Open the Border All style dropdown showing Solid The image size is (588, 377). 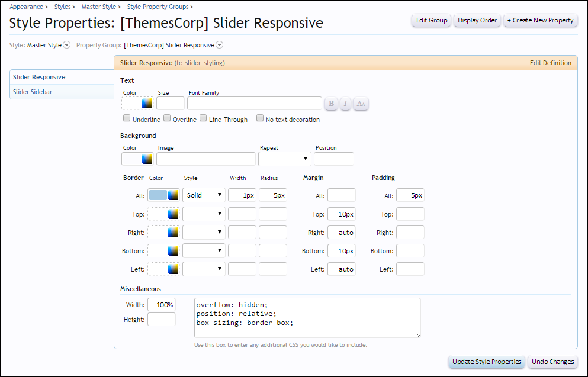[204, 195]
